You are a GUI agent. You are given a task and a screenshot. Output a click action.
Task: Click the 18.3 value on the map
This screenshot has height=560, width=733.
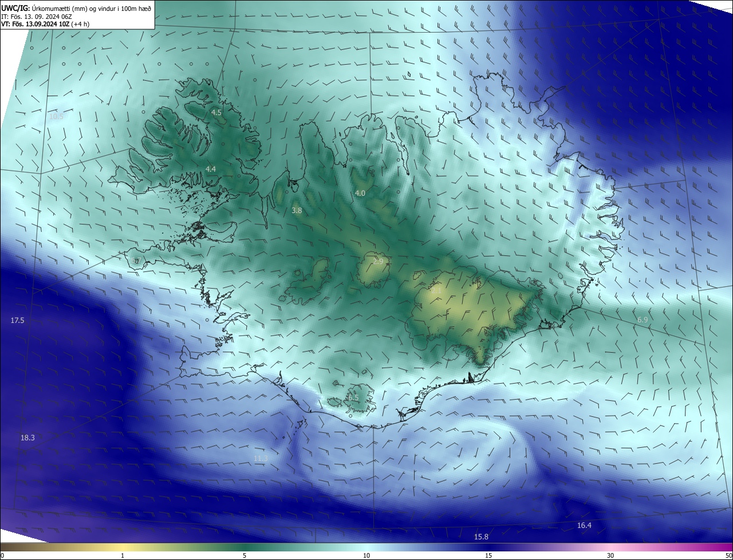27,438
